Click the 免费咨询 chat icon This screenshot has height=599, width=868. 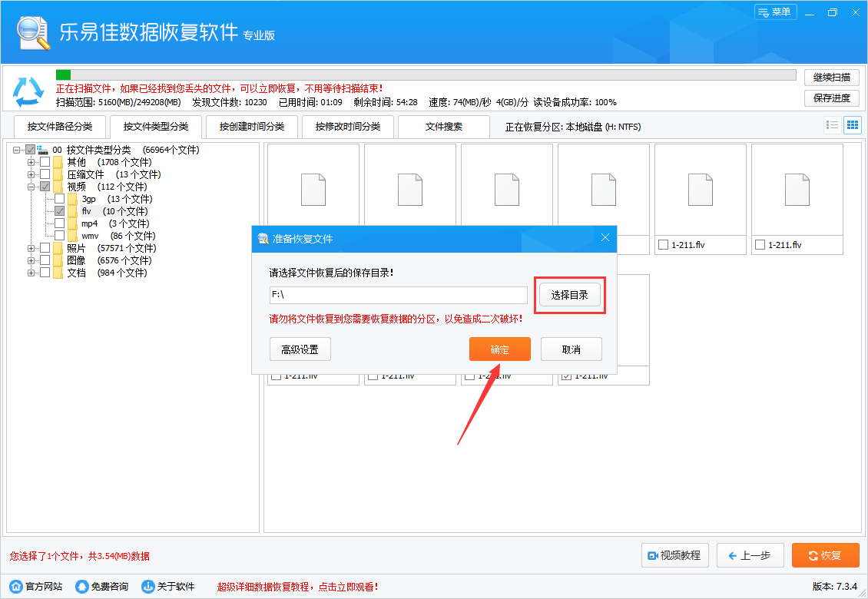click(x=81, y=585)
